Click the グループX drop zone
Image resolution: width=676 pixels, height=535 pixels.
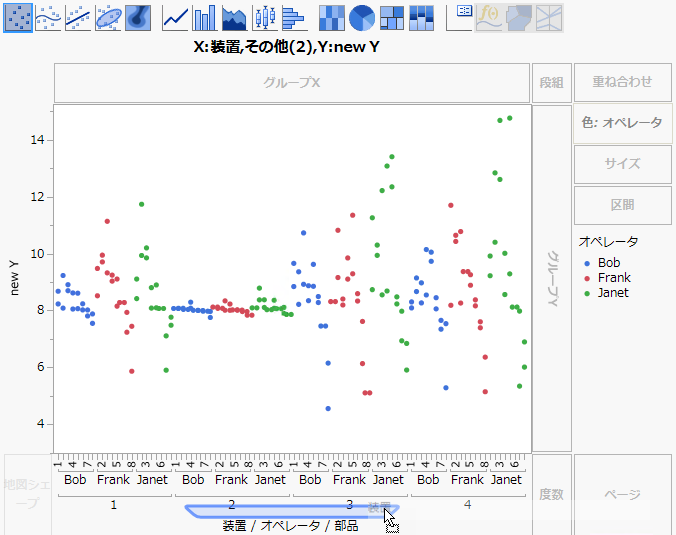[x=292, y=82]
